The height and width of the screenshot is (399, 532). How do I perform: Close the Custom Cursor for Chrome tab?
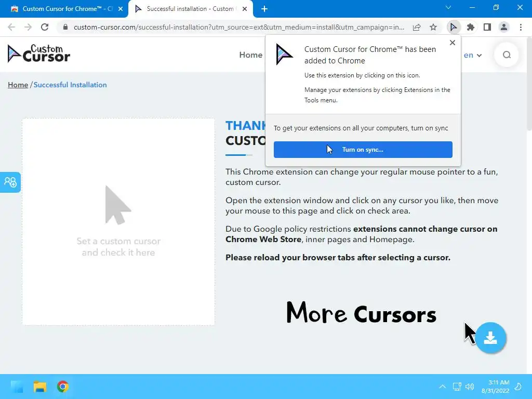pyautogui.click(x=121, y=9)
